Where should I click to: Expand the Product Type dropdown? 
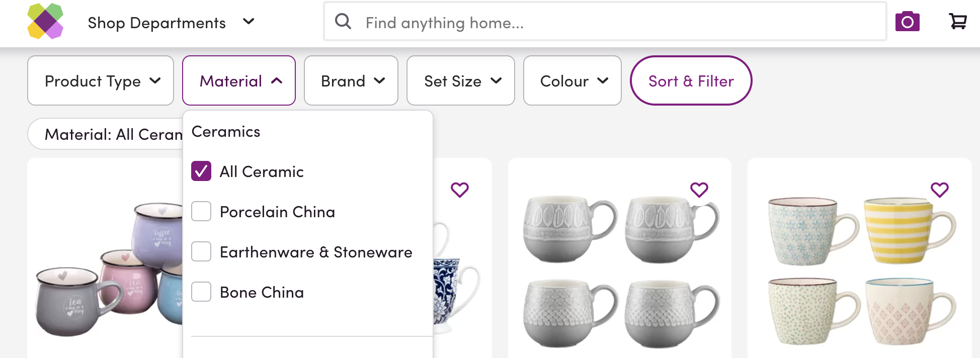(101, 81)
